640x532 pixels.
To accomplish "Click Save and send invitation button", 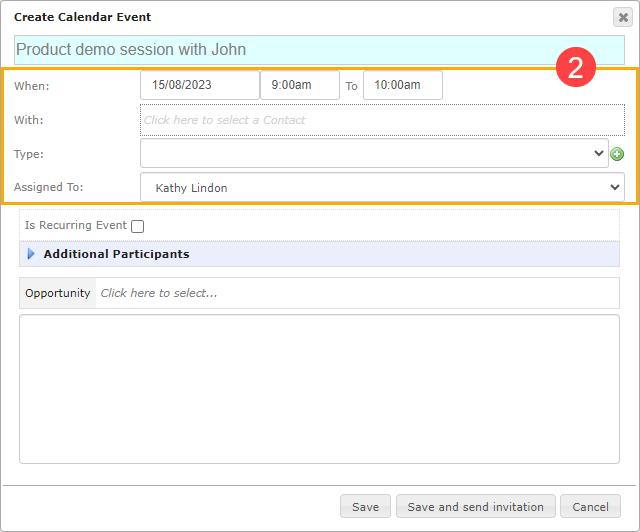I will [x=476, y=506].
